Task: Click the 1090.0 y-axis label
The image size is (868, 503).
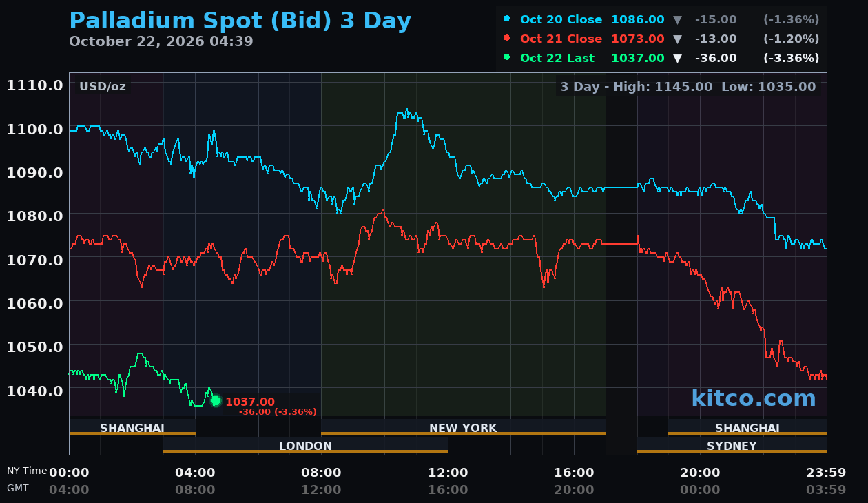Action: [35, 172]
